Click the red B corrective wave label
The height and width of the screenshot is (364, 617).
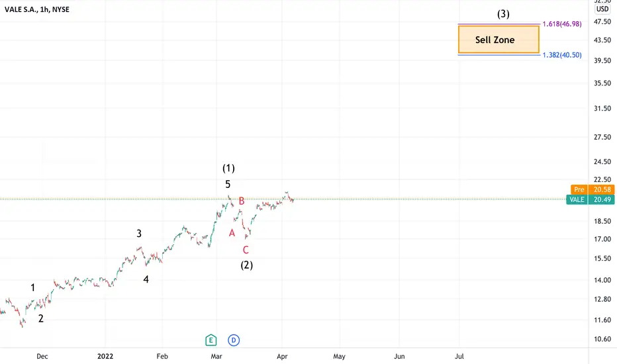tap(242, 201)
